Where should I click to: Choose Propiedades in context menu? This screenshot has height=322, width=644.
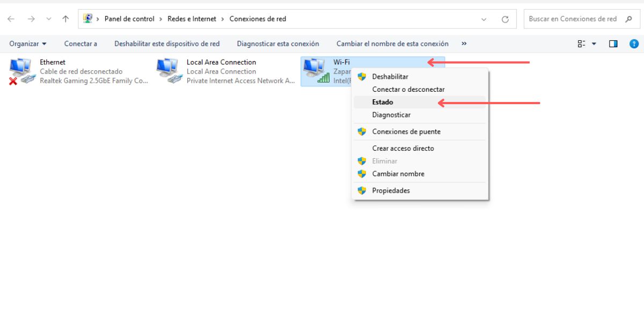420,191
